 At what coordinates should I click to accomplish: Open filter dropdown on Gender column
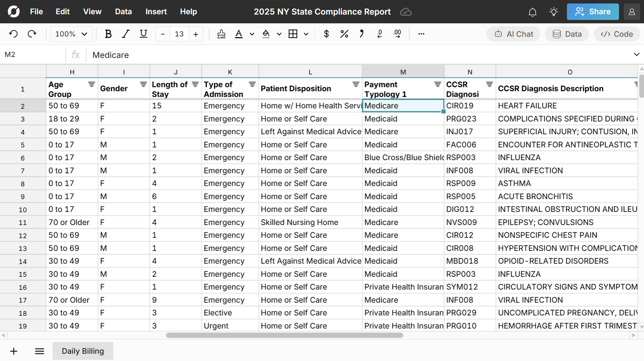143,85
